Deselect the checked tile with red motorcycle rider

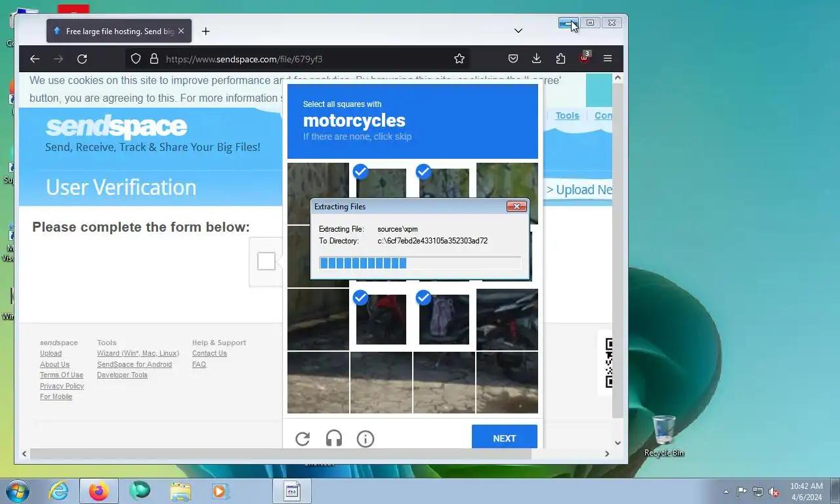coord(381,320)
